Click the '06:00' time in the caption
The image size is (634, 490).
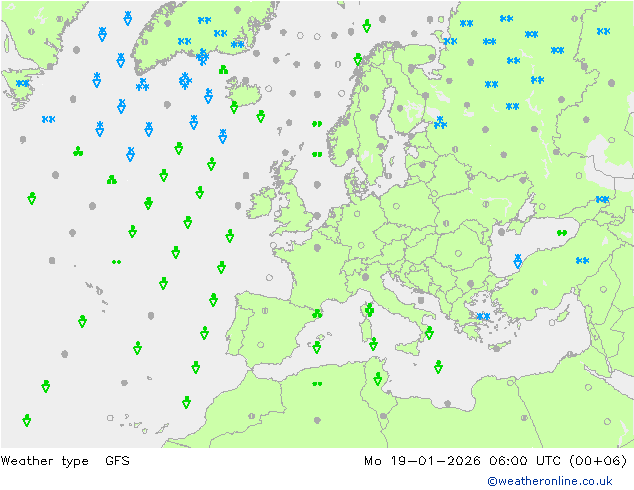tap(508, 460)
